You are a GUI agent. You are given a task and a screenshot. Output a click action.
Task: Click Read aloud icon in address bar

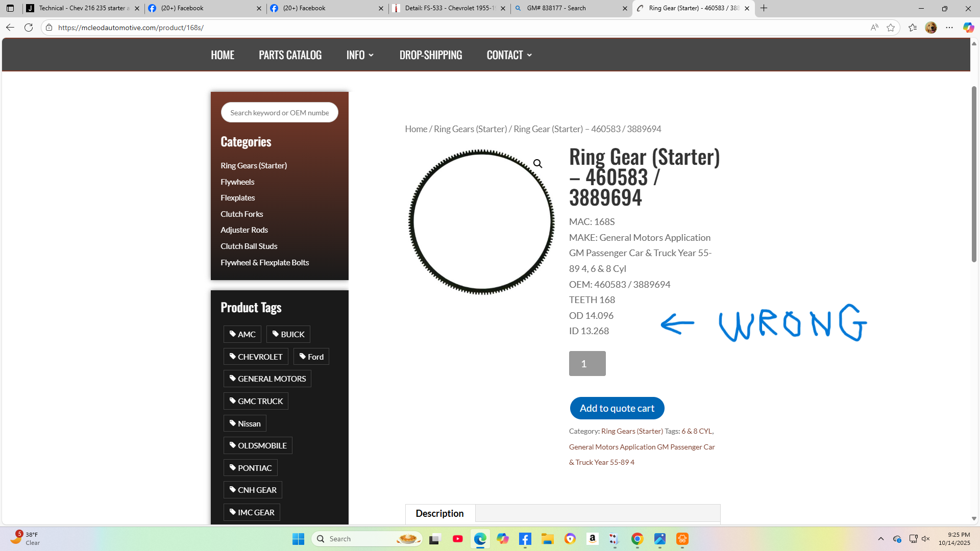874,28
